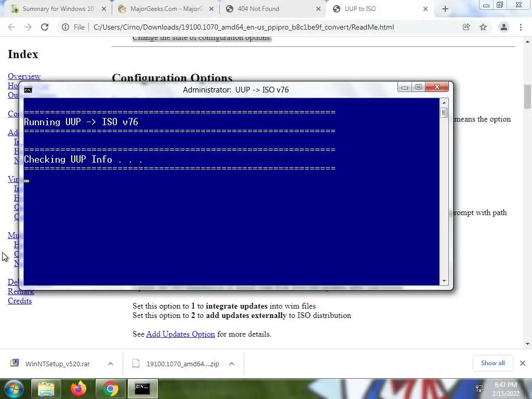Click the Configuration Options heading

pyautogui.click(x=172, y=78)
